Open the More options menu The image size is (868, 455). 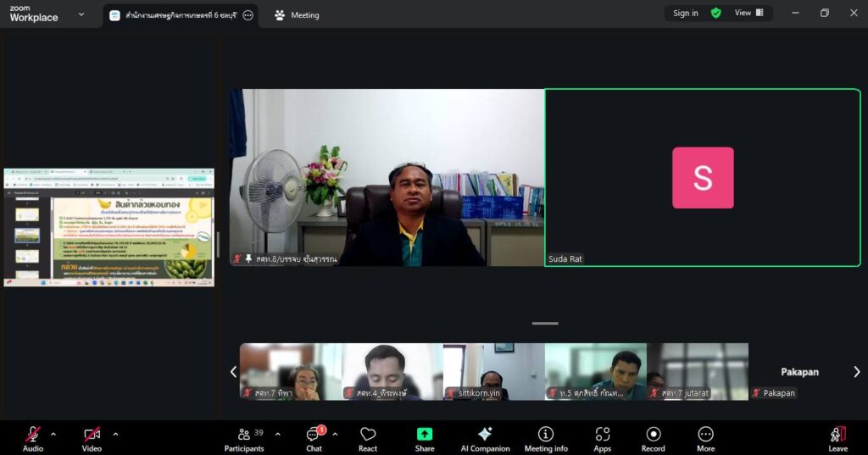(x=705, y=436)
